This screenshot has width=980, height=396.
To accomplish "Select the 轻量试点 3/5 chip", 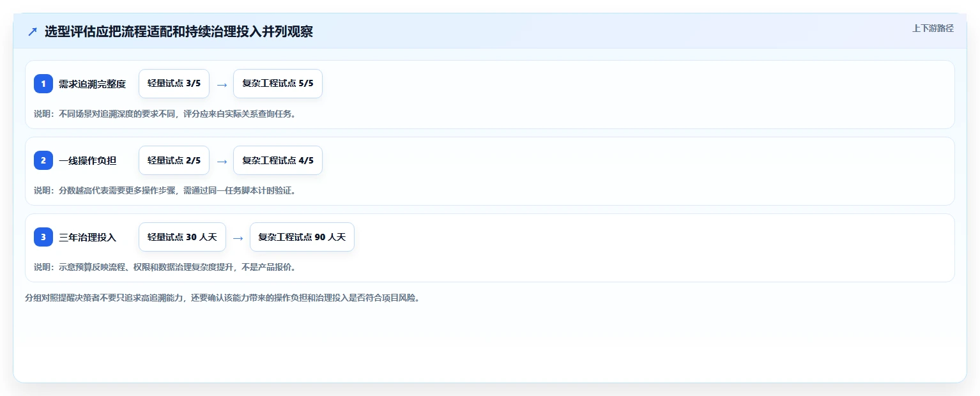I will (x=174, y=84).
